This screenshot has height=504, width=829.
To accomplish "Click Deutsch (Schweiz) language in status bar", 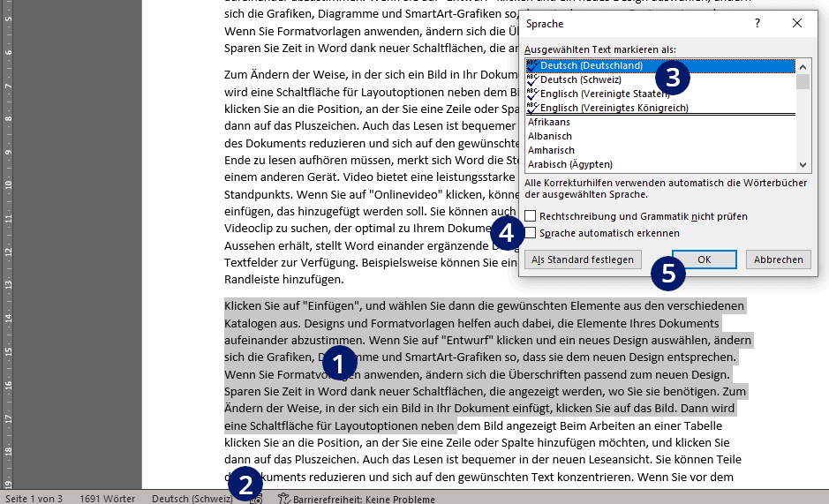I will [192, 499].
